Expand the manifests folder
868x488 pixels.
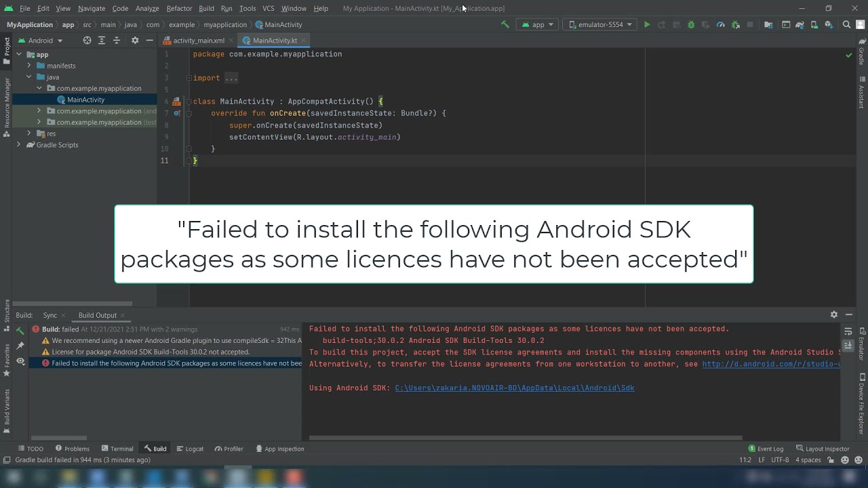(x=29, y=66)
